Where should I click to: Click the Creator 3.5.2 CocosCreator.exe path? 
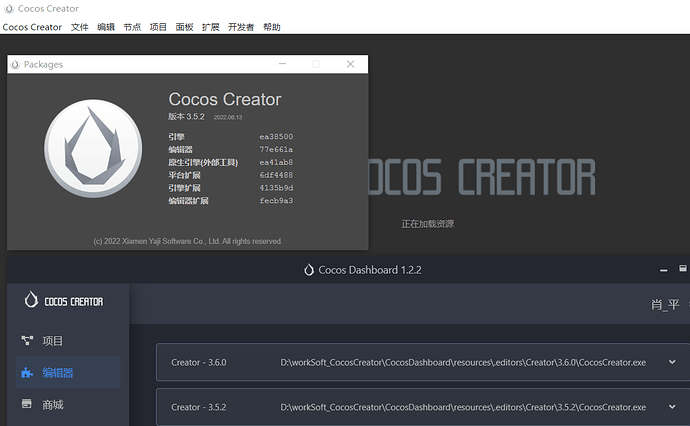[x=463, y=408]
